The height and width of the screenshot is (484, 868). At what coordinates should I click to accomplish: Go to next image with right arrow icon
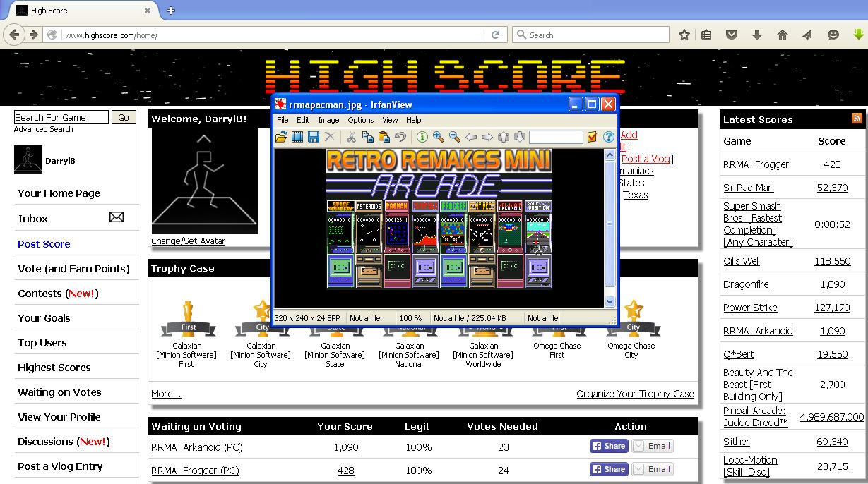click(487, 137)
